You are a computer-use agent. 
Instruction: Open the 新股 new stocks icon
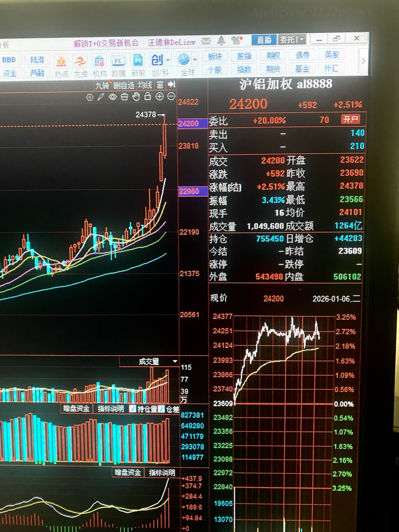pyautogui.click(x=138, y=65)
